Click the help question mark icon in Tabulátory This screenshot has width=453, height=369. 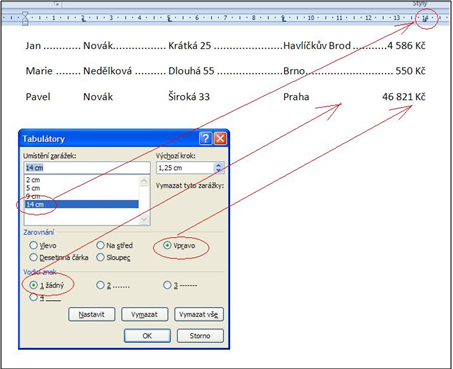(206, 138)
